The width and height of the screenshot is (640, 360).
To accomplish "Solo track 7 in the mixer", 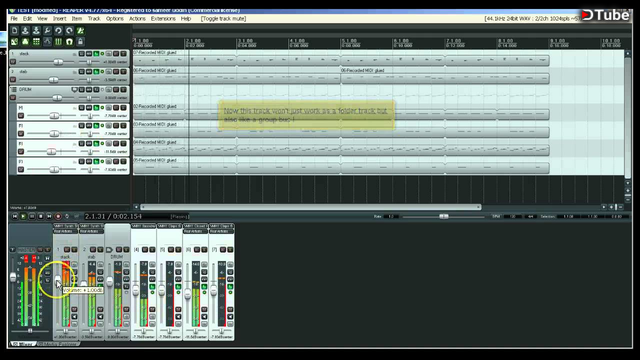I will pyautogui.click(x=230, y=249).
